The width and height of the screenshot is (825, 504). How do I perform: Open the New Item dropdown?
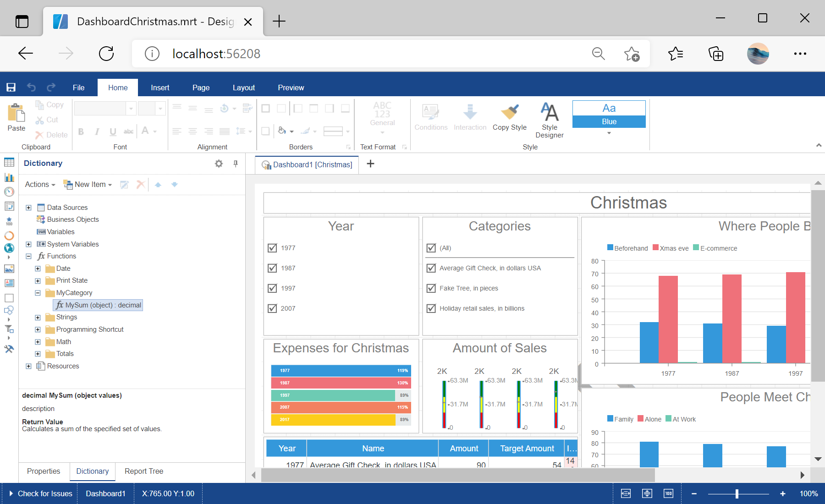tap(88, 185)
